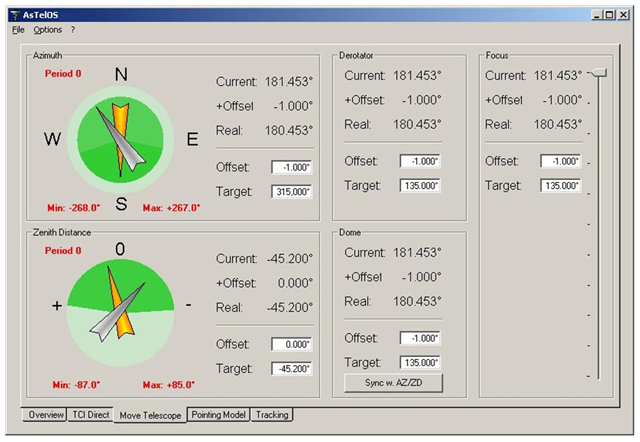Open the File menu

point(18,30)
